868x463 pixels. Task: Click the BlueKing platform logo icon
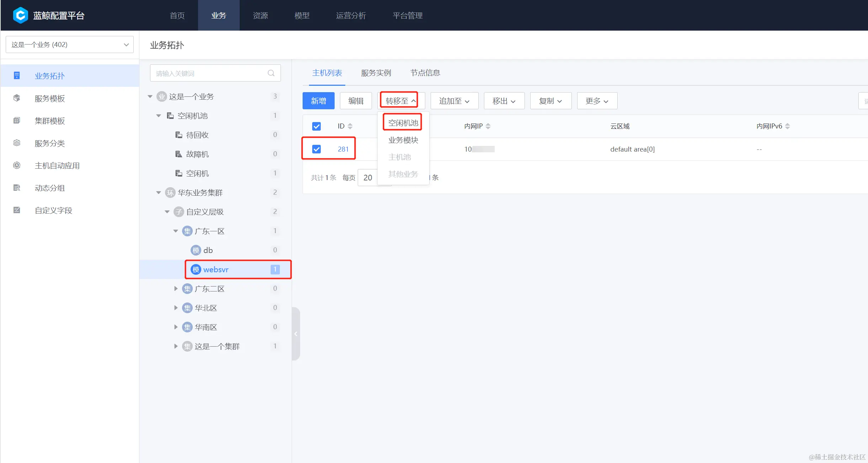(x=21, y=15)
